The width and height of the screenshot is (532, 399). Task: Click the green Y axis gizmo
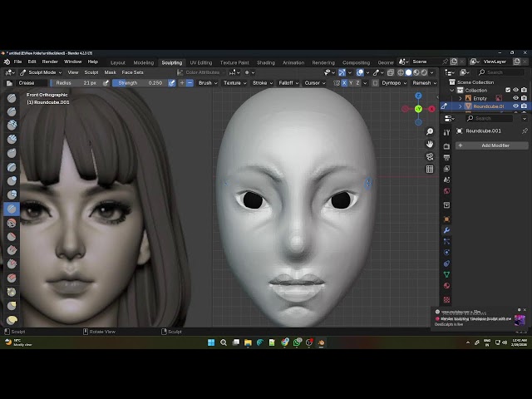tap(418, 109)
